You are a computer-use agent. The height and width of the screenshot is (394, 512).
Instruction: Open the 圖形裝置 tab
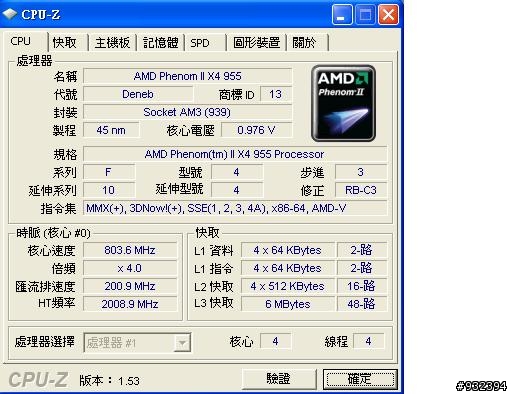click(x=256, y=43)
